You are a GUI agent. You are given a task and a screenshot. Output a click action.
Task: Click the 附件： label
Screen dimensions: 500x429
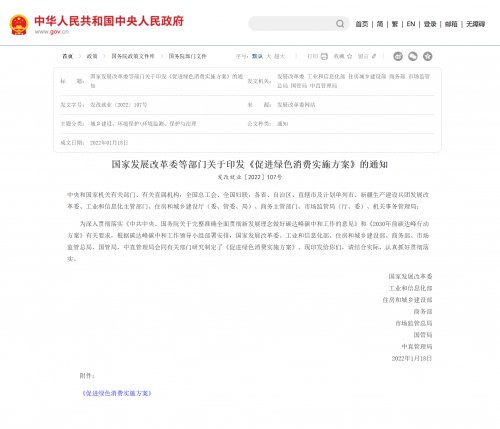click(x=87, y=376)
